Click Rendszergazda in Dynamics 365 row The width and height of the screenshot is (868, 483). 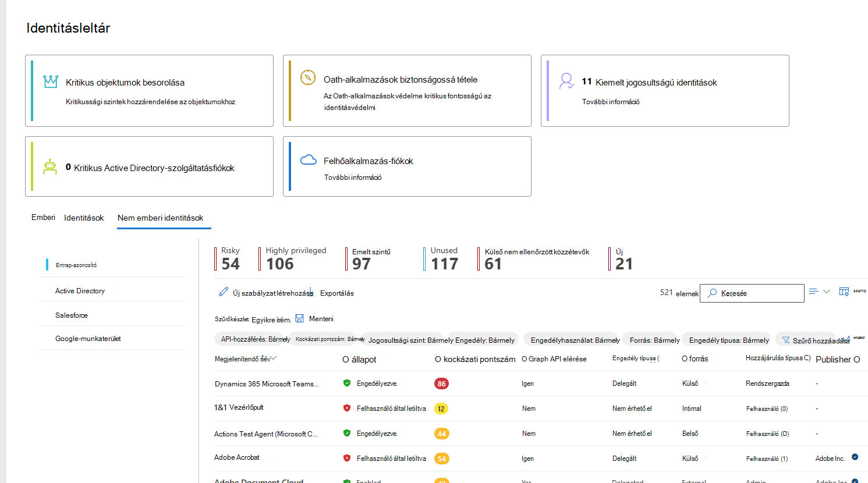767,383
